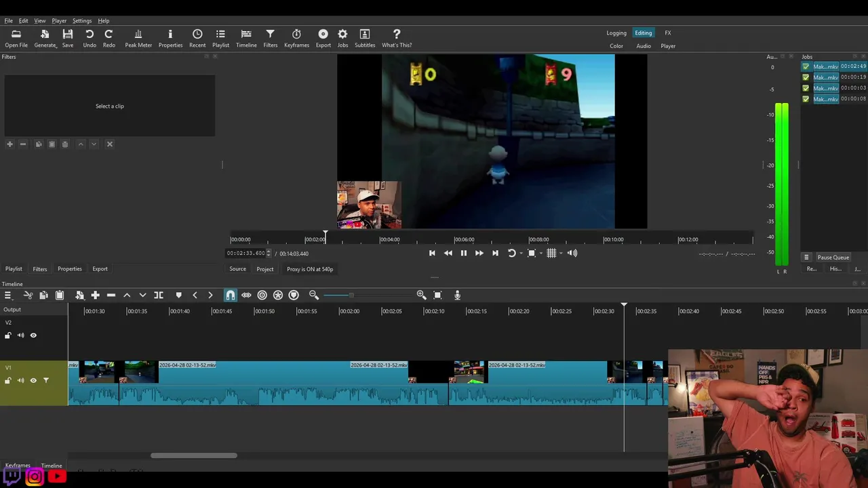Open the timeline hamburger menu
The width and height of the screenshot is (868, 488).
pyautogui.click(x=8, y=295)
